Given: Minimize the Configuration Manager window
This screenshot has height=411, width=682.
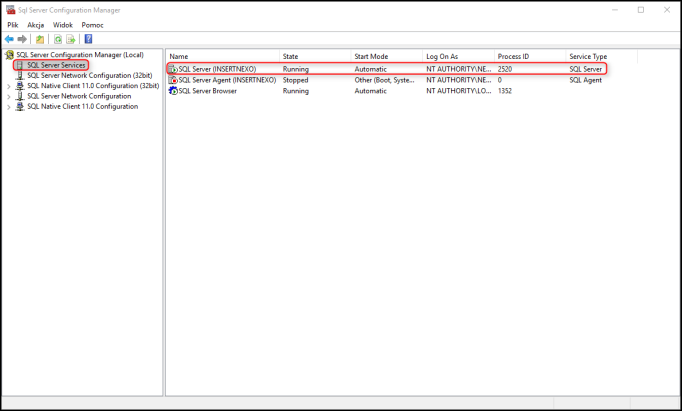Looking at the screenshot, I should click(615, 10).
